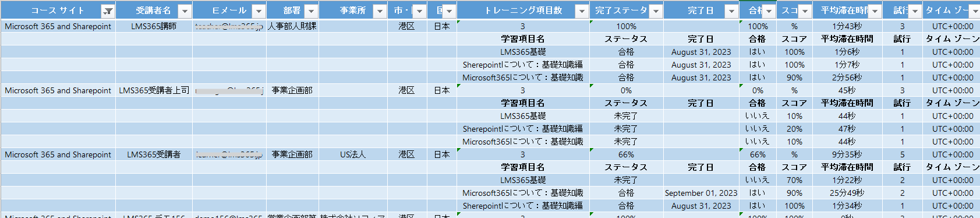Open the トレーニング項目数 column filter dropdown
This screenshot has height=218, width=980.
click(x=582, y=11)
